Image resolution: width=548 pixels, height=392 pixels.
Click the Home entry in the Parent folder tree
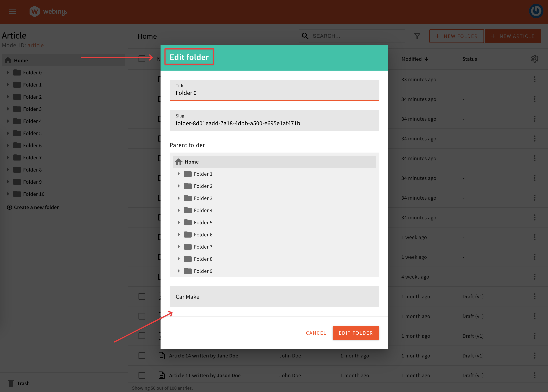pyautogui.click(x=191, y=161)
